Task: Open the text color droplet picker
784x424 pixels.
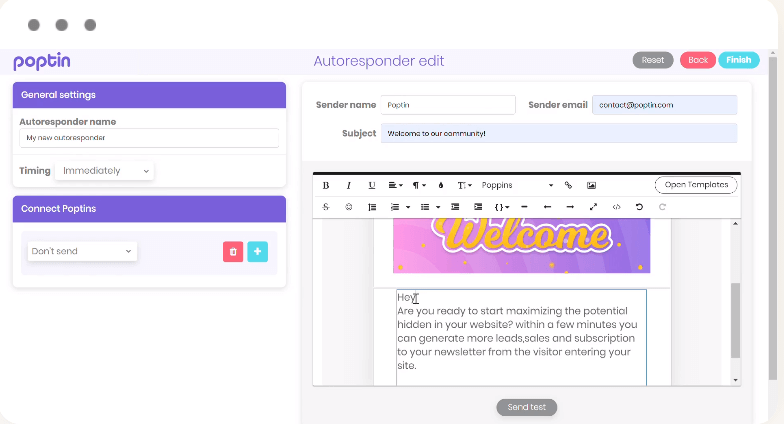Action: tap(441, 186)
